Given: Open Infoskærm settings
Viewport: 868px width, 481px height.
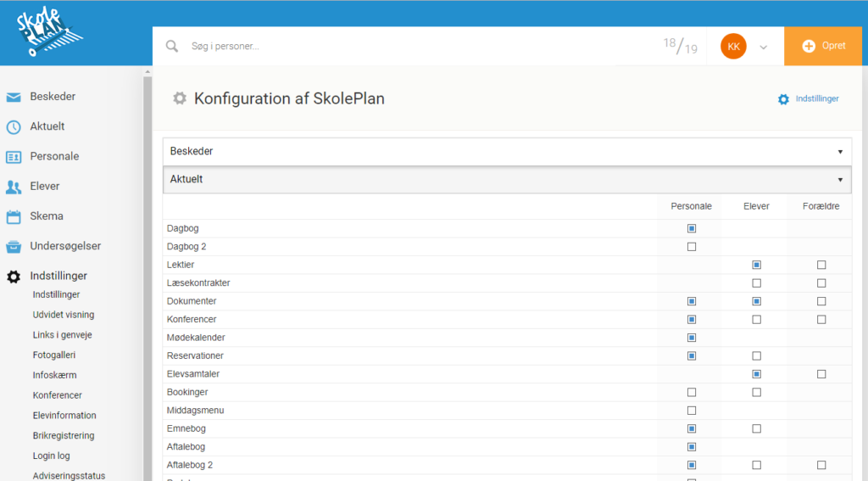Looking at the screenshot, I should click(54, 375).
